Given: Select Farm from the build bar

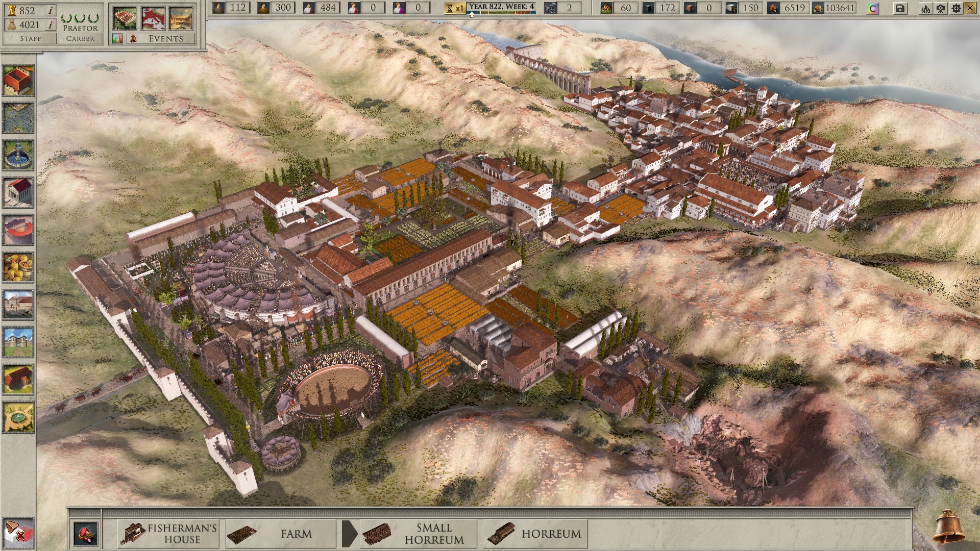Looking at the screenshot, I should 281,534.
